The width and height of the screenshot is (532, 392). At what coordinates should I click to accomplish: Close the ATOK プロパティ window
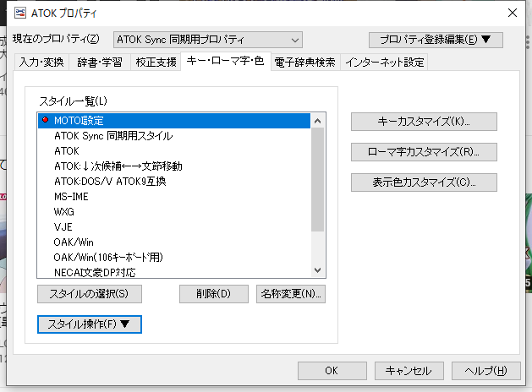(x=513, y=13)
